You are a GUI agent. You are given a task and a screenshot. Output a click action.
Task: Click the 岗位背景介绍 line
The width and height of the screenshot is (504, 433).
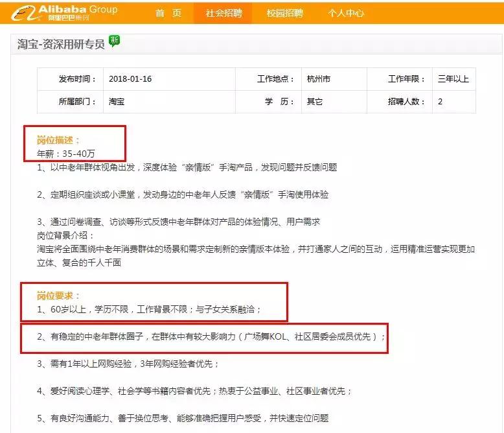click(x=65, y=235)
